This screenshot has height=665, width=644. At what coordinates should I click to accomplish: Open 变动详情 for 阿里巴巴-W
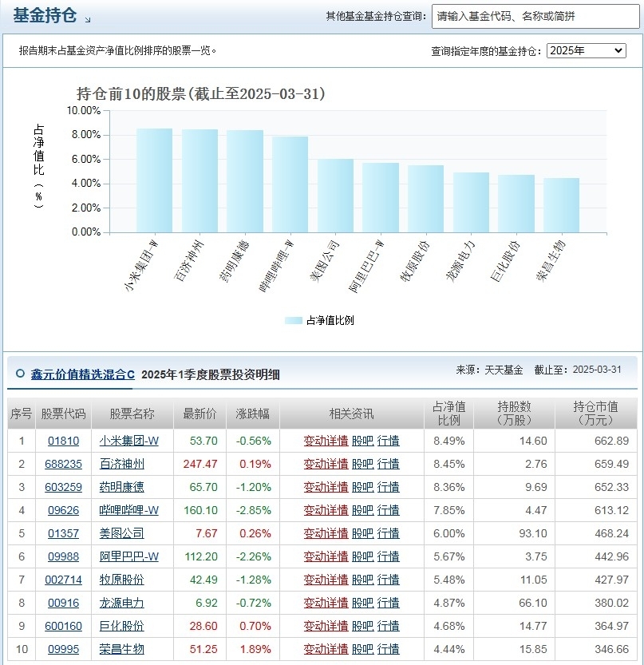(326, 557)
